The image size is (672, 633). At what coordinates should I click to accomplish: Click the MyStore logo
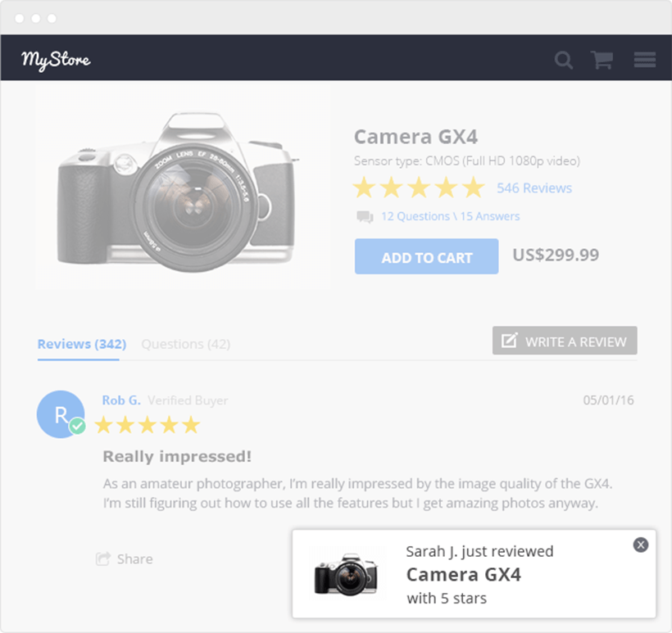point(56,59)
